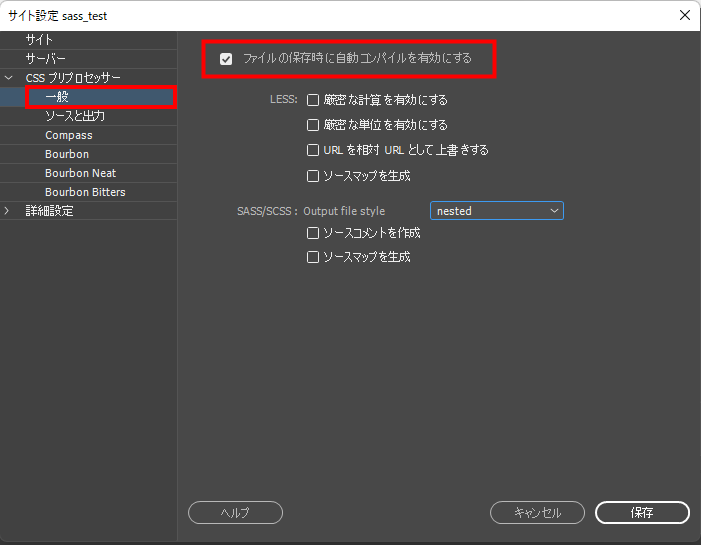
Task: Enable SASS/SCSS ソースマップを生成 checkbox
Action: 313,257
